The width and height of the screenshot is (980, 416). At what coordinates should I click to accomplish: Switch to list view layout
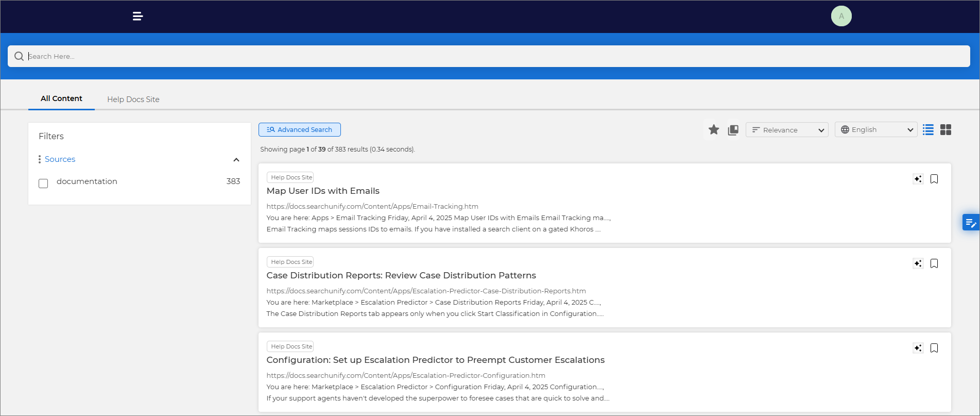(x=928, y=130)
